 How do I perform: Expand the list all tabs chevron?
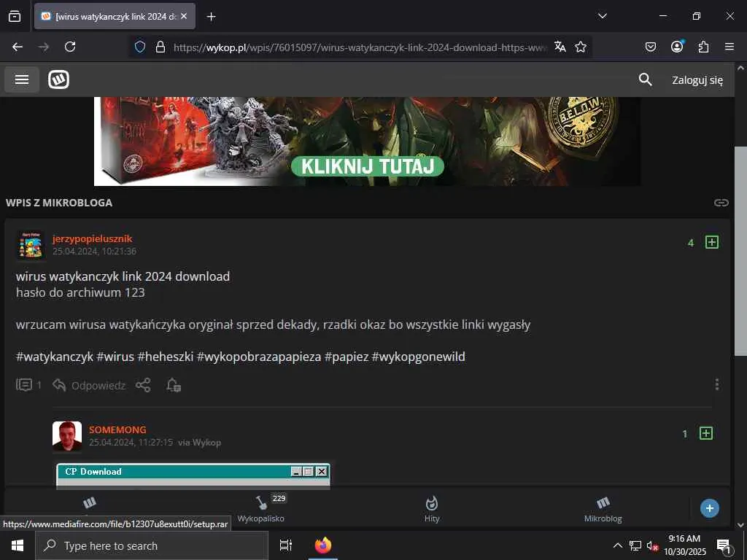[602, 16]
